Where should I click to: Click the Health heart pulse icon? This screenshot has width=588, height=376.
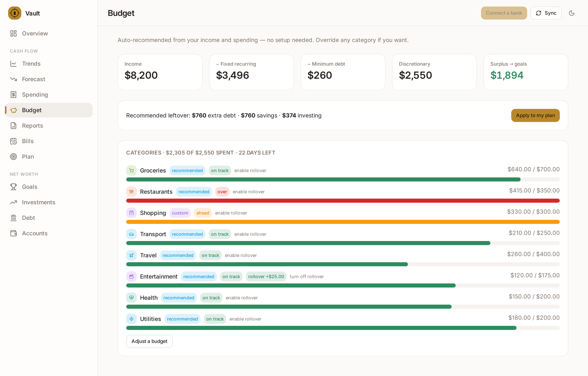click(x=131, y=298)
